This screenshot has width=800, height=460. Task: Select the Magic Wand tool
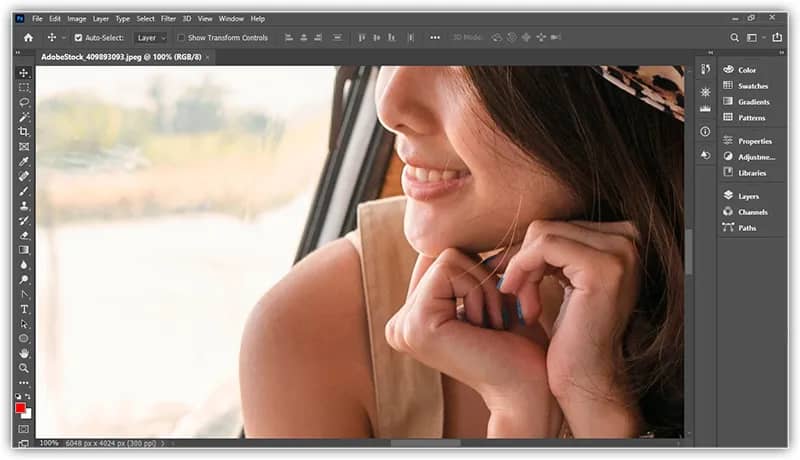(x=23, y=117)
